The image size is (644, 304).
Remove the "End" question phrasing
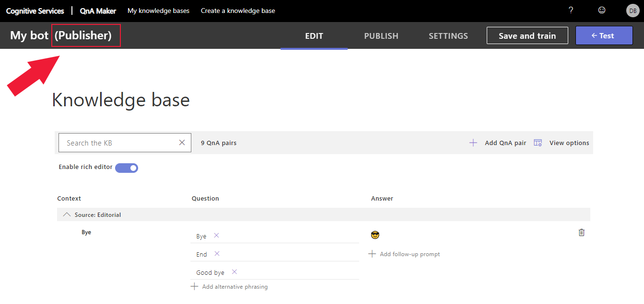click(x=217, y=253)
